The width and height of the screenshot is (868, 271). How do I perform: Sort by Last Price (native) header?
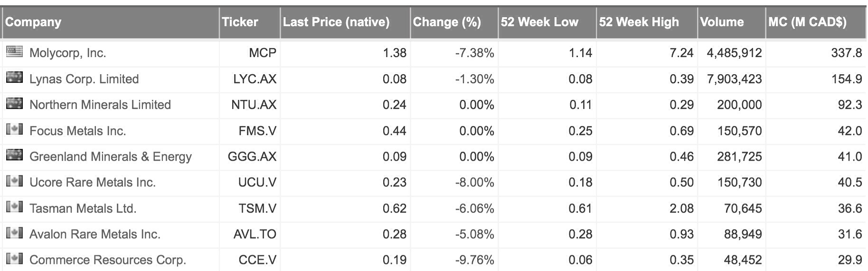336,22
